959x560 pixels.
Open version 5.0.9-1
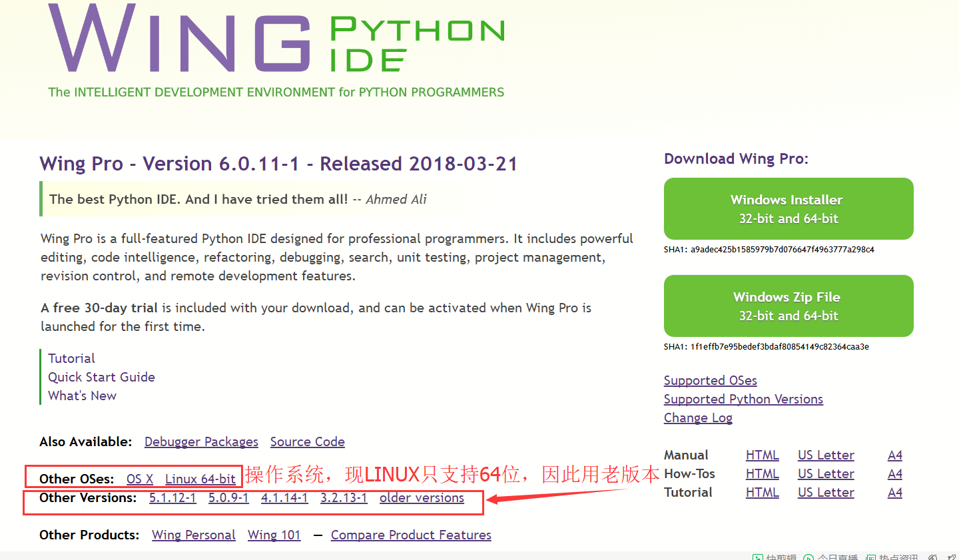(x=228, y=497)
